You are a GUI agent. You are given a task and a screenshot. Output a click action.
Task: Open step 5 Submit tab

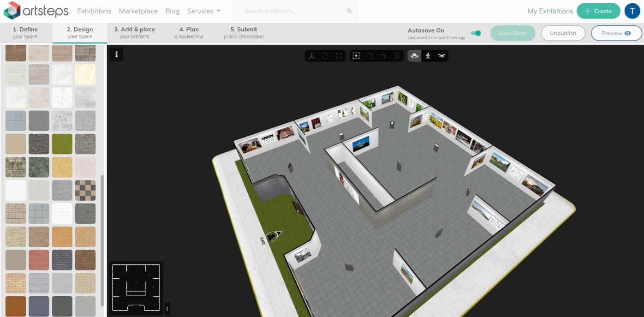[244, 33]
